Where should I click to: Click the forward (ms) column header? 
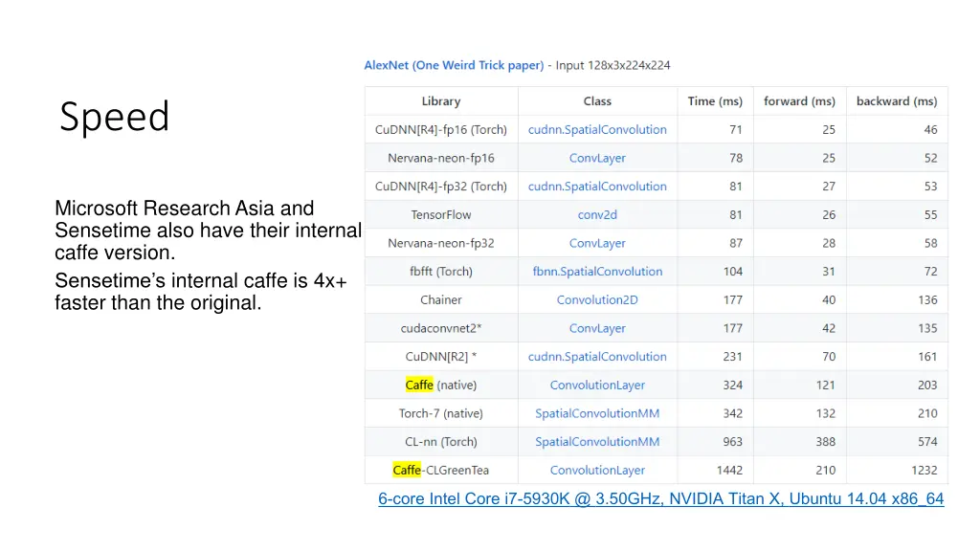pyautogui.click(x=799, y=101)
